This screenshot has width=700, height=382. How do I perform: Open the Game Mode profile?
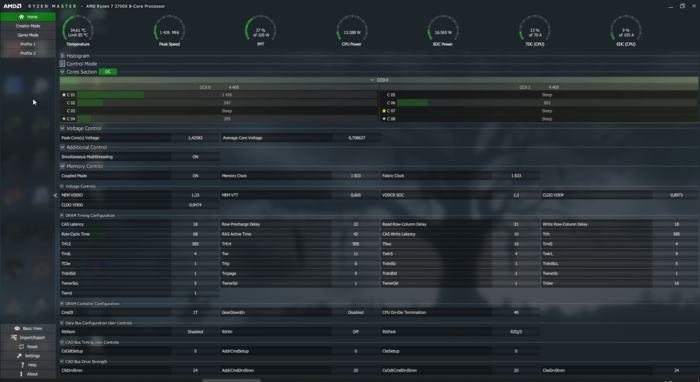(28, 35)
